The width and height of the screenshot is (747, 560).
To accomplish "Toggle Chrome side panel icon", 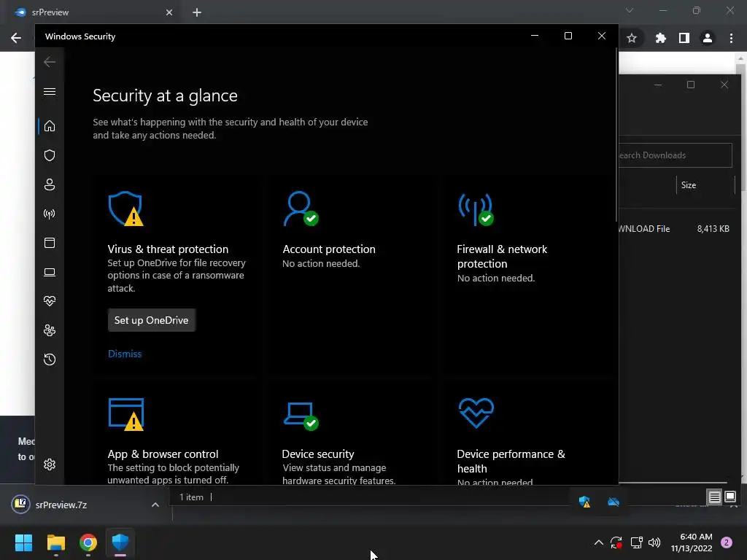I will [x=684, y=38].
